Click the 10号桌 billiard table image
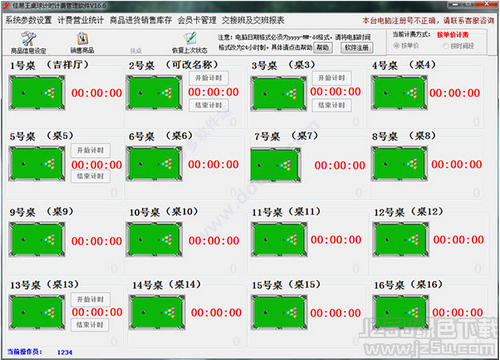The height and width of the screenshot is (360, 500). (x=154, y=239)
